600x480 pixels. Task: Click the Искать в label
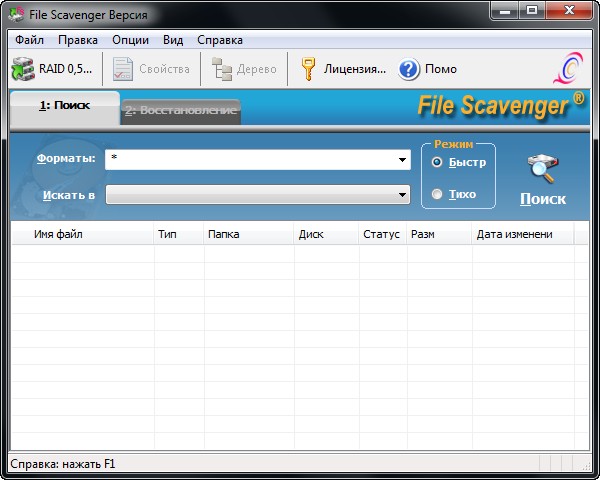pyautogui.click(x=69, y=195)
